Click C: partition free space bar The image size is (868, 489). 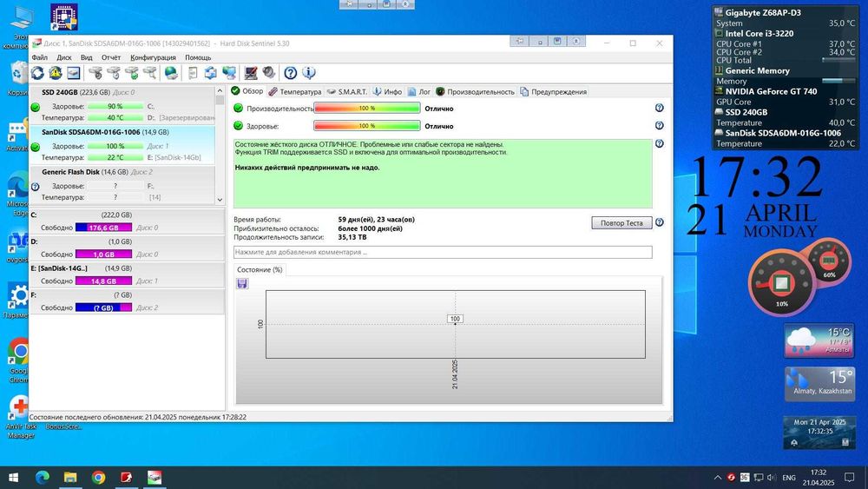(x=103, y=228)
